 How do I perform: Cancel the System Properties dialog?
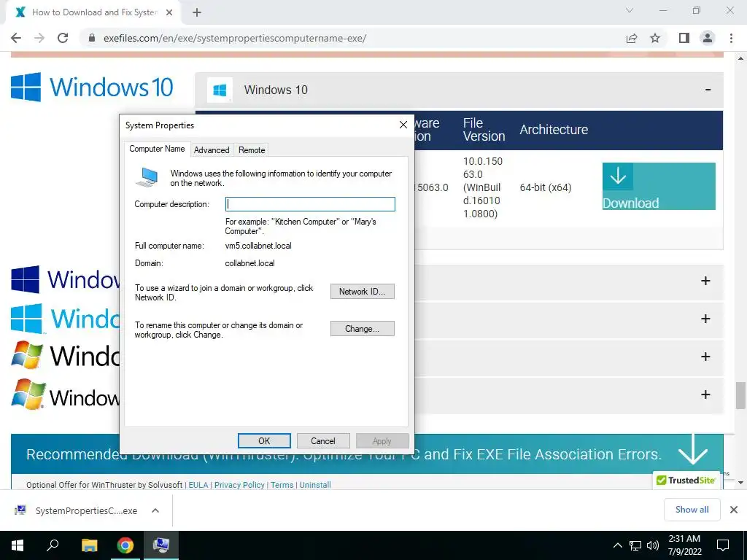click(x=323, y=441)
